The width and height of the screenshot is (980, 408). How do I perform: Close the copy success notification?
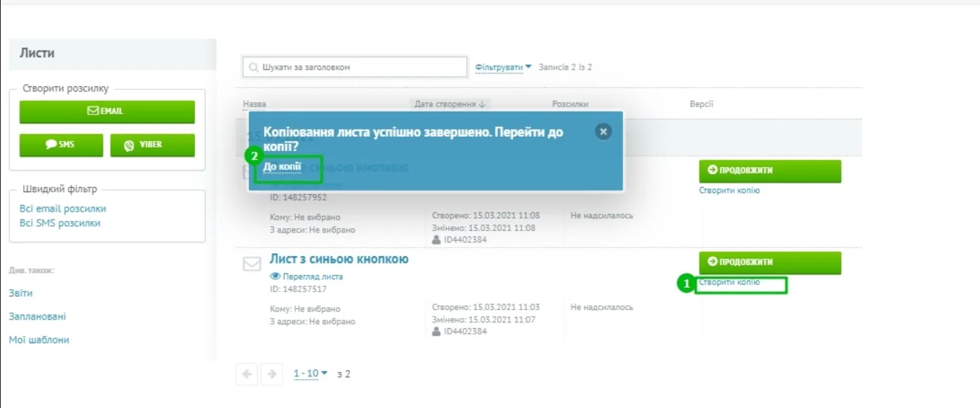[604, 131]
